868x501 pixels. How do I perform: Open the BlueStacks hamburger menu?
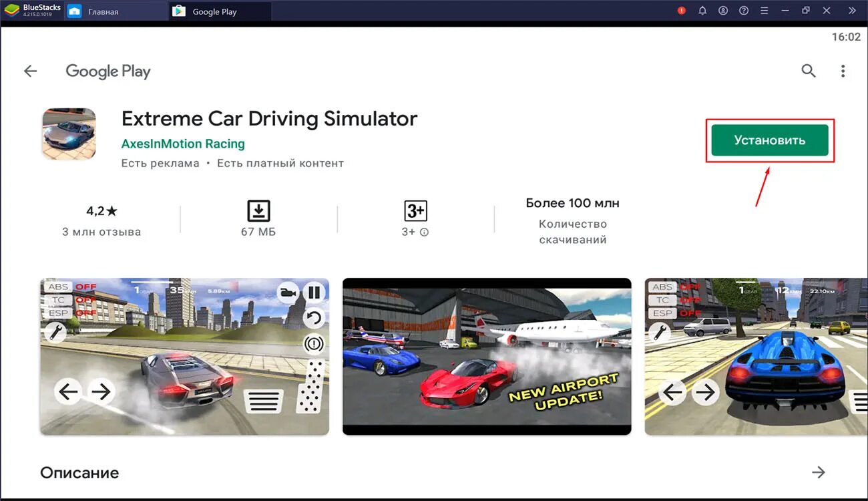point(765,11)
